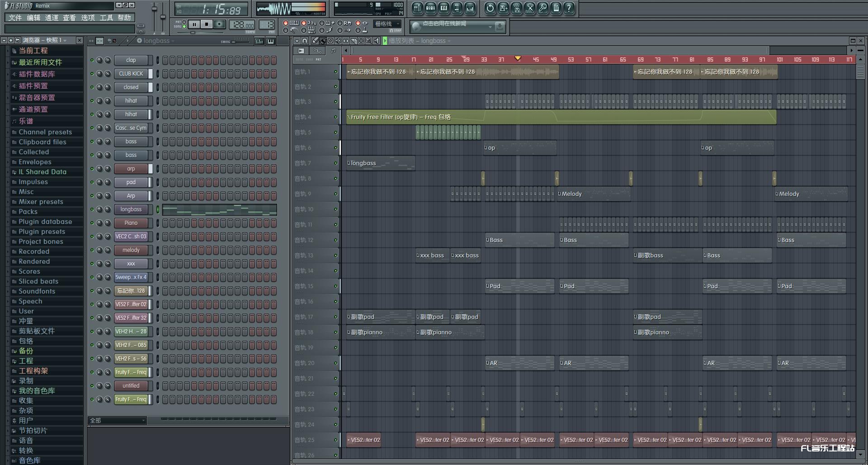This screenshot has width=868, height=465.
Task: Click the tempo 128.000 display
Action: pyautogui.click(x=243, y=25)
